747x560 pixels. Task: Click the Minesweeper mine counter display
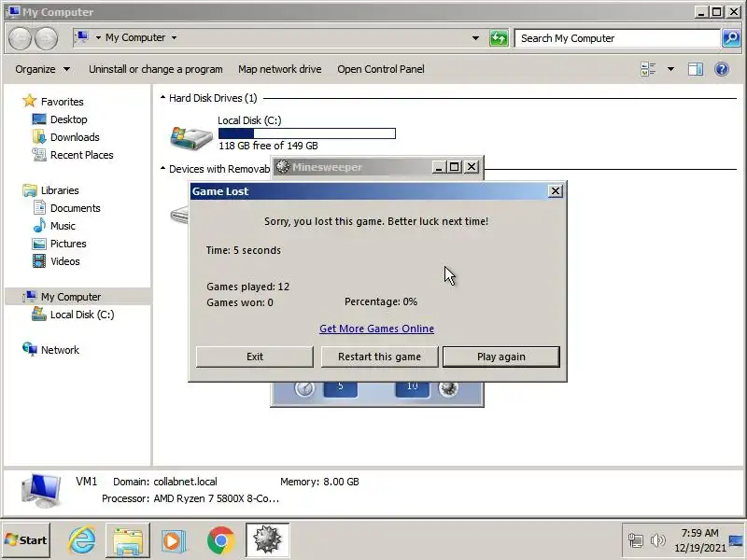click(412, 388)
